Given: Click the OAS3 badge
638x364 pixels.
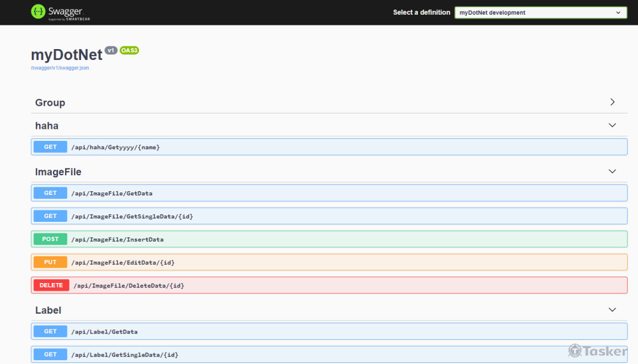Looking at the screenshot, I should click(129, 50).
